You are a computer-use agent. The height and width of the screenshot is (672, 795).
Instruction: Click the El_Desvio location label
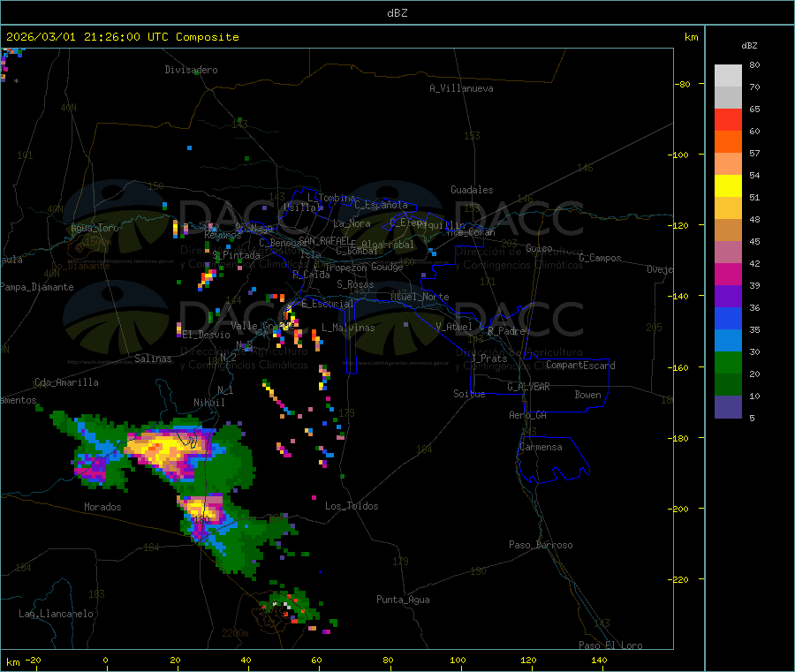click(207, 335)
